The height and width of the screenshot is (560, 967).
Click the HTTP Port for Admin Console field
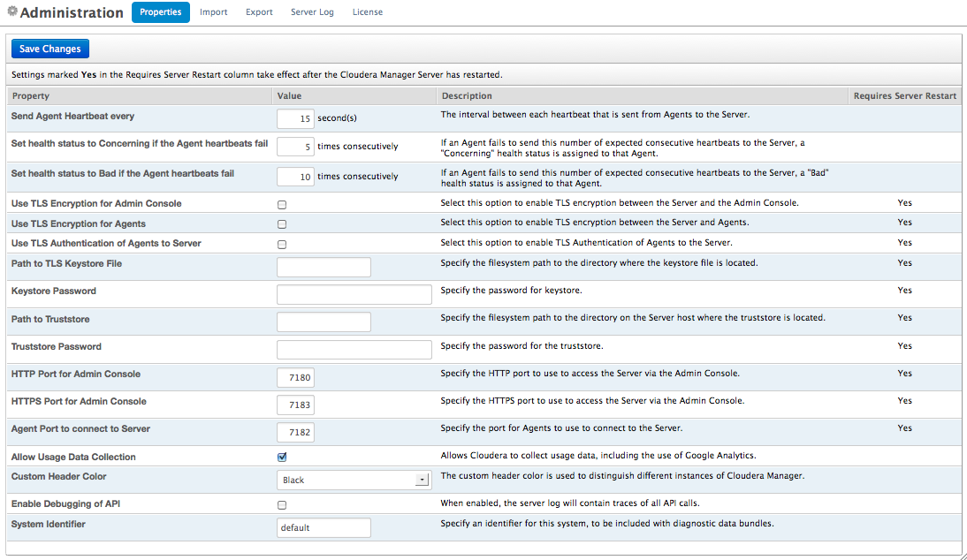coord(295,377)
